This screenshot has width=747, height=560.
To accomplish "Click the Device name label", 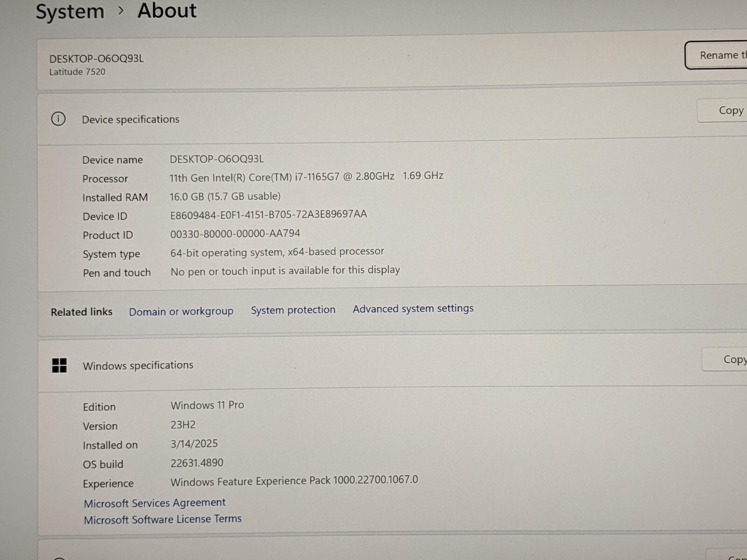I will 113,160.
